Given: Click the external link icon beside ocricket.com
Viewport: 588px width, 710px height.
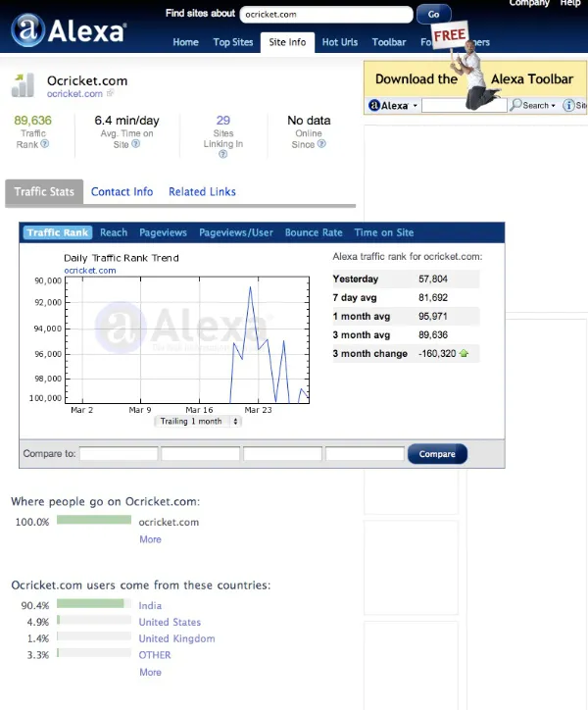Looking at the screenshot, I should click(x=110, y=94).
